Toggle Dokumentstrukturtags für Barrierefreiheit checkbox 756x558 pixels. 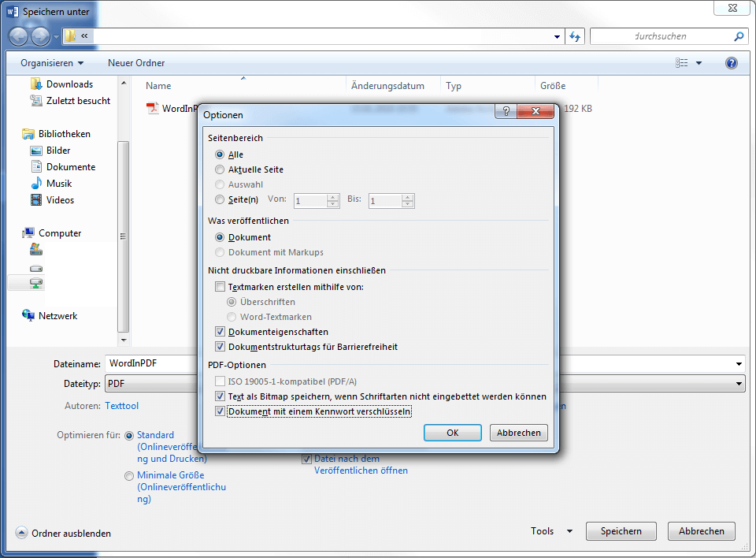pos(220,347)
